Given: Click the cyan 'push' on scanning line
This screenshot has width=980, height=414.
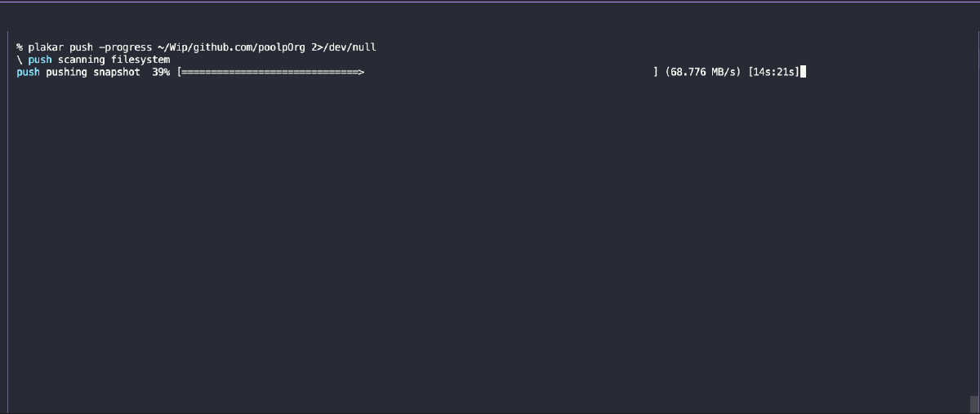Looking at the screenshot, I should (40, 60).
